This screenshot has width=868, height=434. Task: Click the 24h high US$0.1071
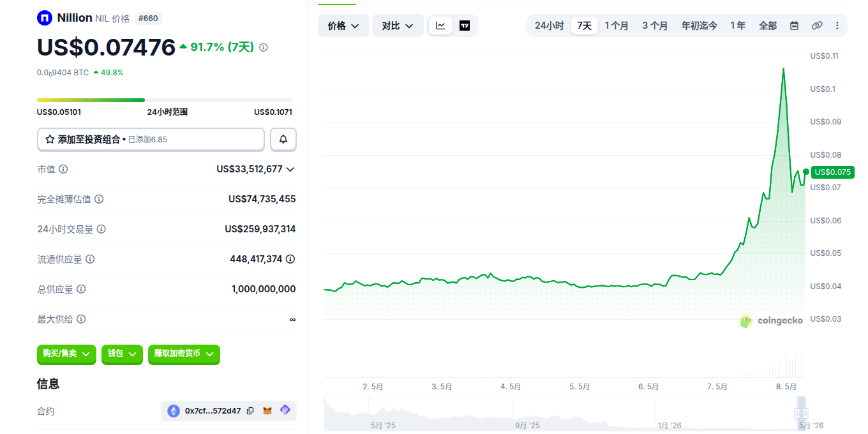pyautogui.click(x=273, y=112)
